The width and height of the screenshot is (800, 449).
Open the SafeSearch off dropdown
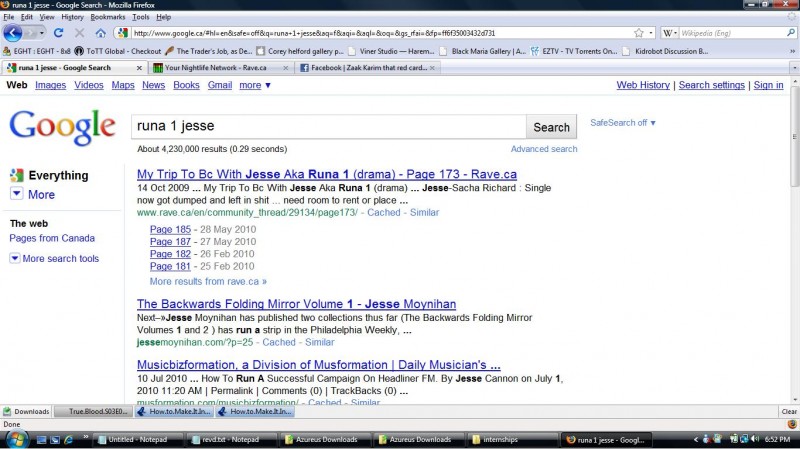[x=623, y=122]
